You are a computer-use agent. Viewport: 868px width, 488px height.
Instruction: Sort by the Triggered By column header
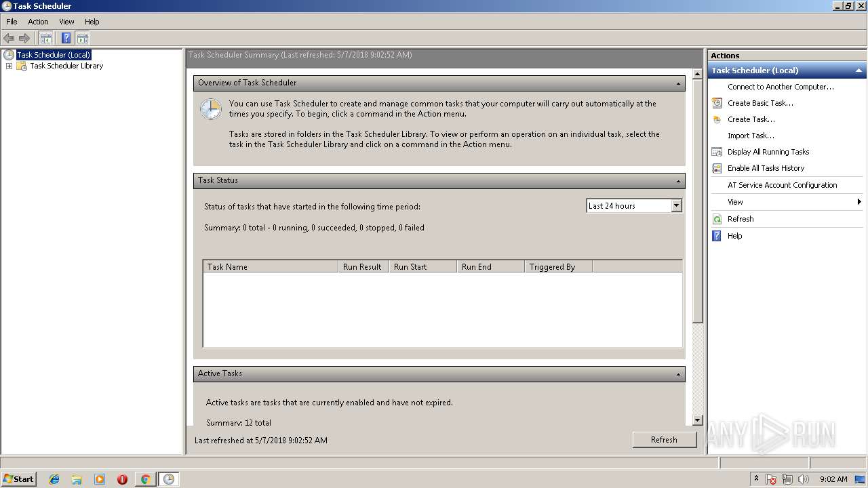(558, 267)
